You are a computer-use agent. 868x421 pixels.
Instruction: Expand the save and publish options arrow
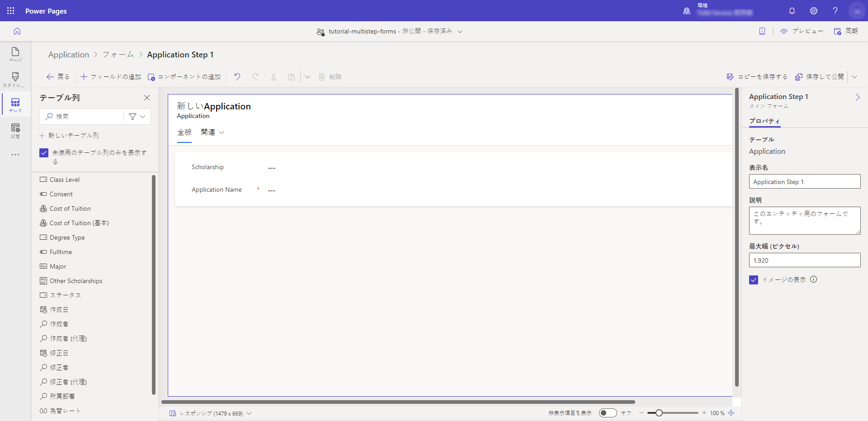(854, 77)
